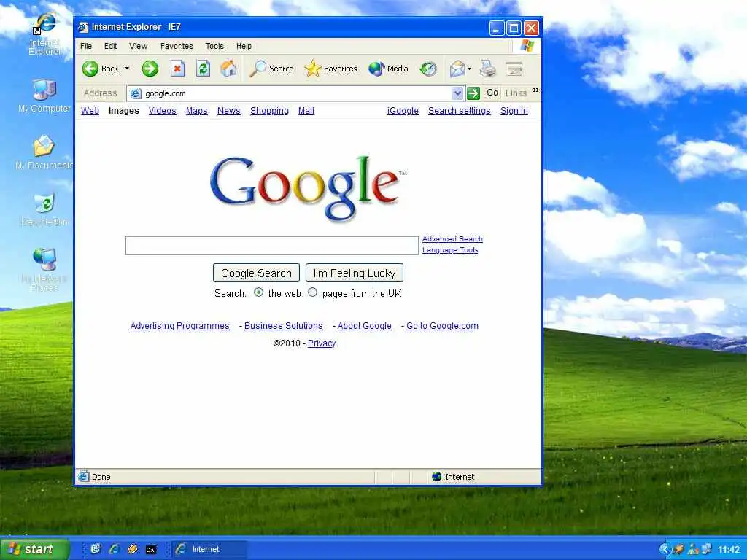Open My Computer desktop icon
The image size is (747, 560).
click(44, 96)
